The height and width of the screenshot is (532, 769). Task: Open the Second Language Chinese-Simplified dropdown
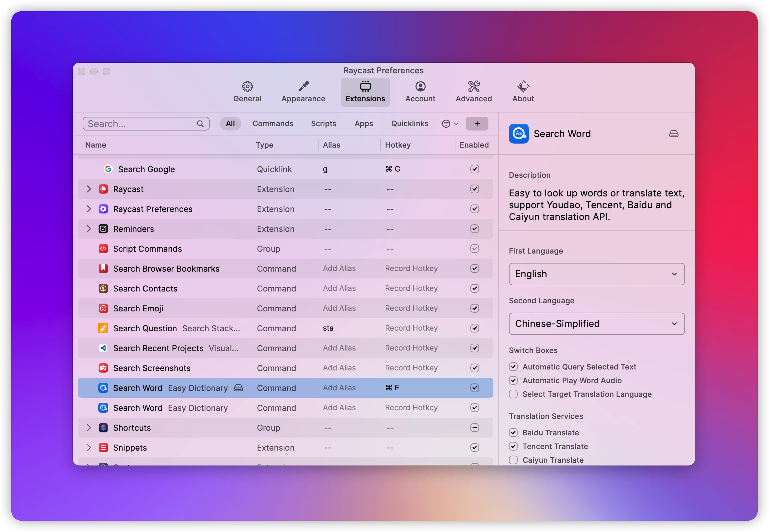[596, 324]
